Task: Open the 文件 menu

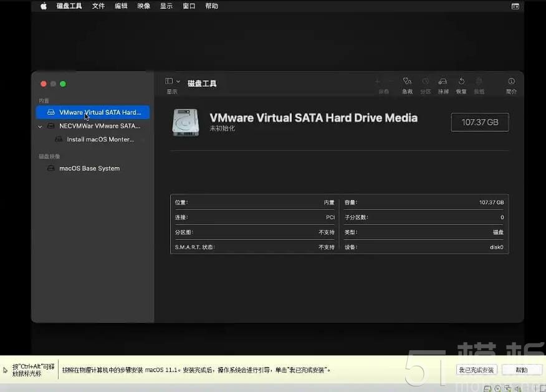Action: pos(98,6)
